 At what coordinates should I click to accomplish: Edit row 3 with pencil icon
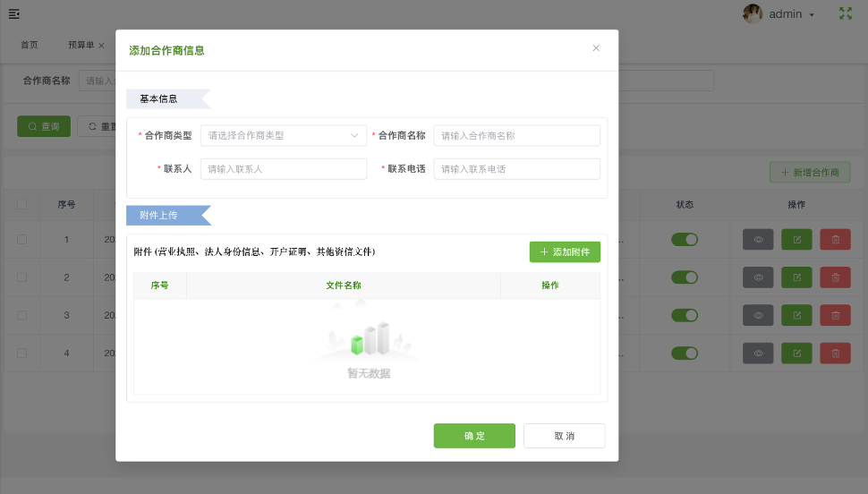[796, 315]
